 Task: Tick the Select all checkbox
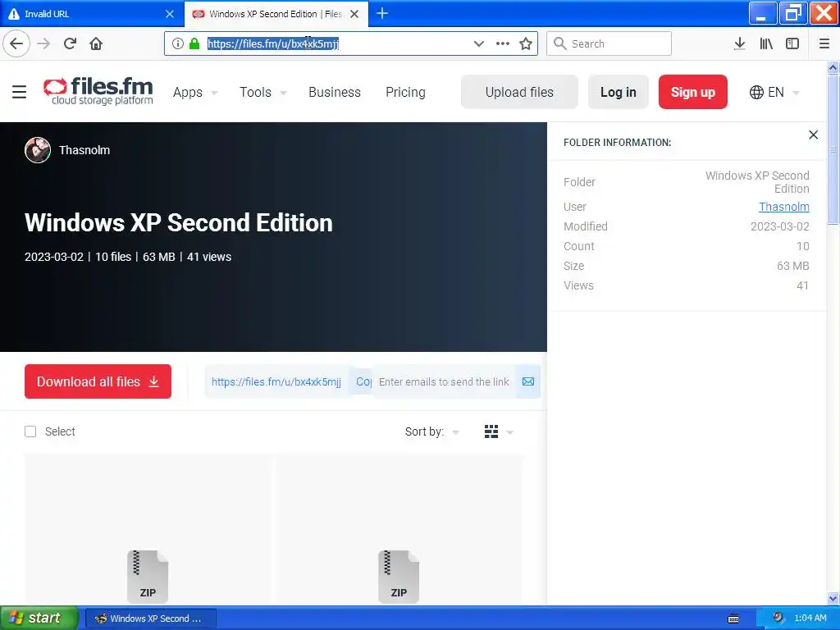click(30, 431)
